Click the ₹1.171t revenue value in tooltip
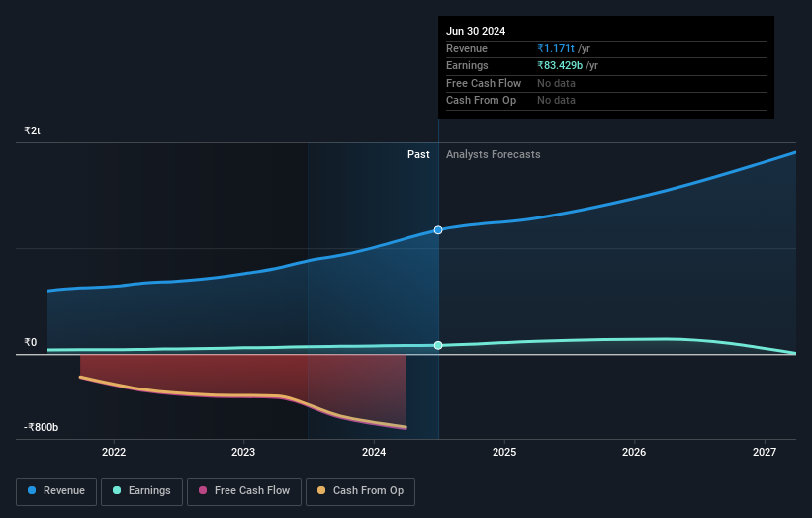The image size is (812, 518). coord(556,48)
